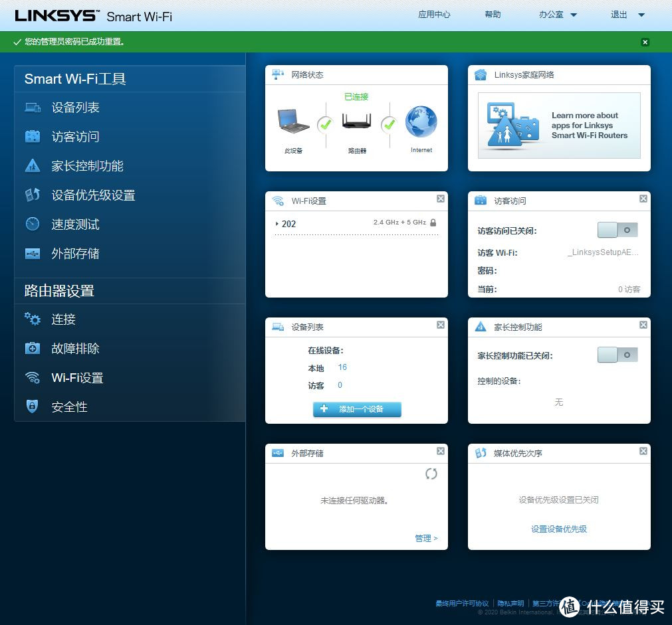This screenshot has width=672, height=625.
Task: Close the 外部存储 widget
Action: (441, 451)
